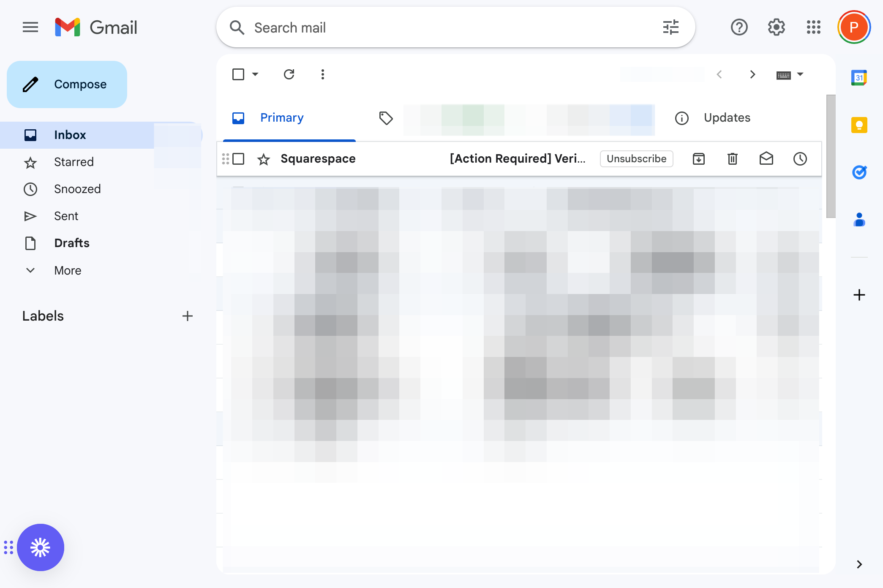Open Google Tasks side panel

859,172
